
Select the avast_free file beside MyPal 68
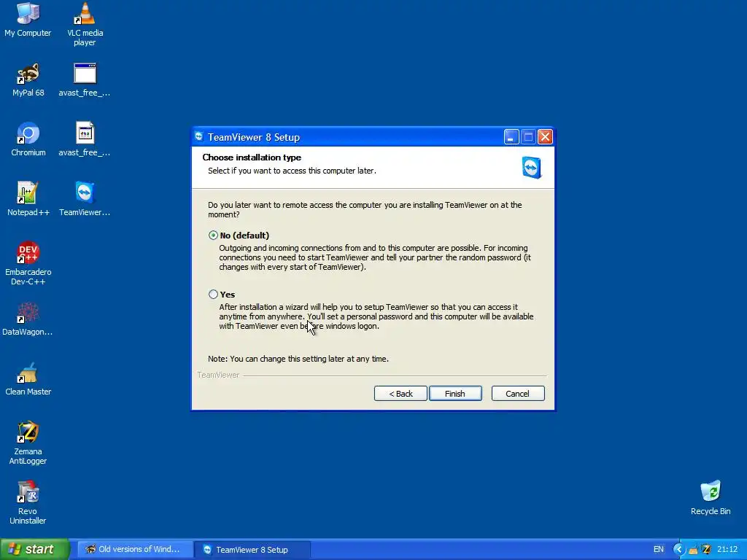tap(85, 80)
